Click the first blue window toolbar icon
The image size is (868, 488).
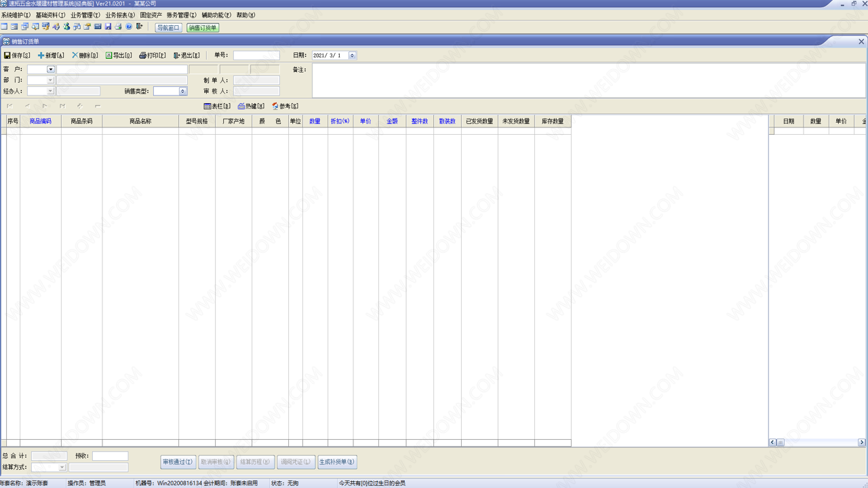pos(4,26)
